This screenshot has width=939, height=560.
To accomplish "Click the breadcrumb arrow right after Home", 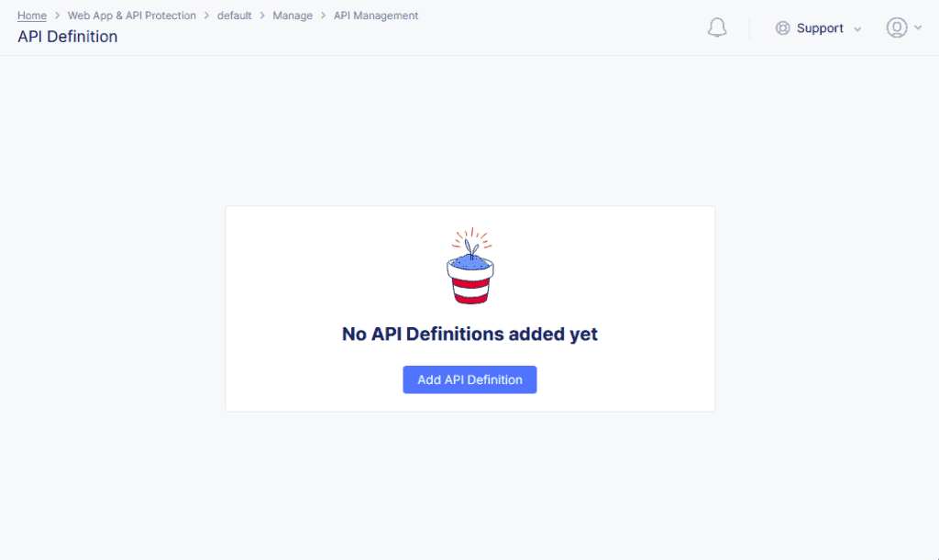I will 58,16.
